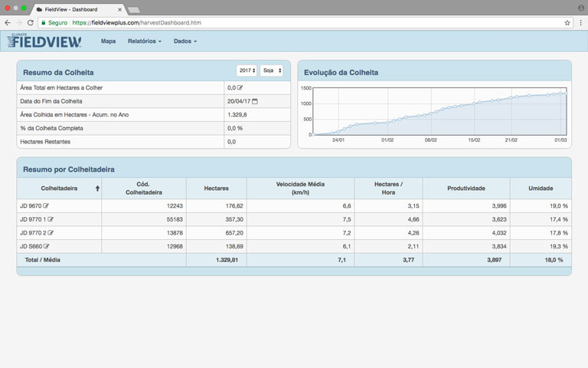Click humidity value 19,3 %

pos(559,246)
